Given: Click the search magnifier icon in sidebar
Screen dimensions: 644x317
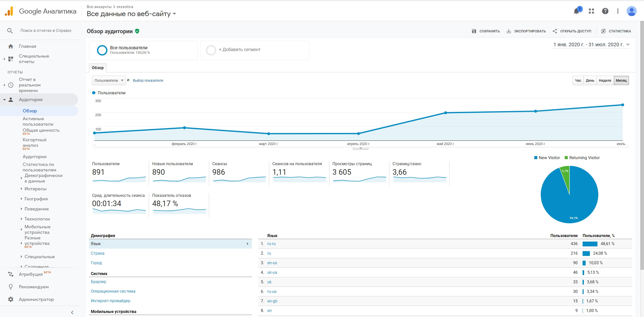Looking at the screenshot, I should coord(10,31).
